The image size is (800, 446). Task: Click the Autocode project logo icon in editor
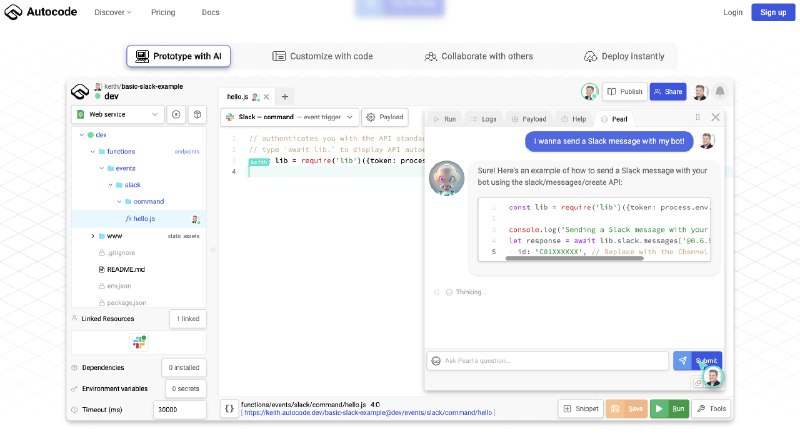[80, 92]
